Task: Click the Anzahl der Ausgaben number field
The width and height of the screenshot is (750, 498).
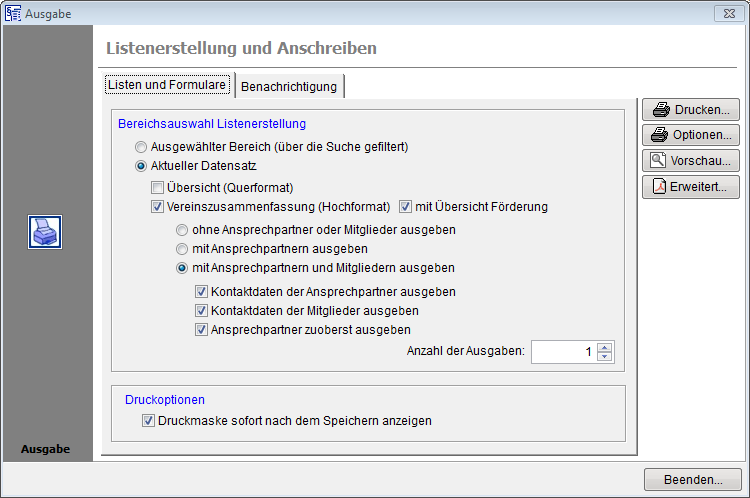Action: (x=563, y=352)
